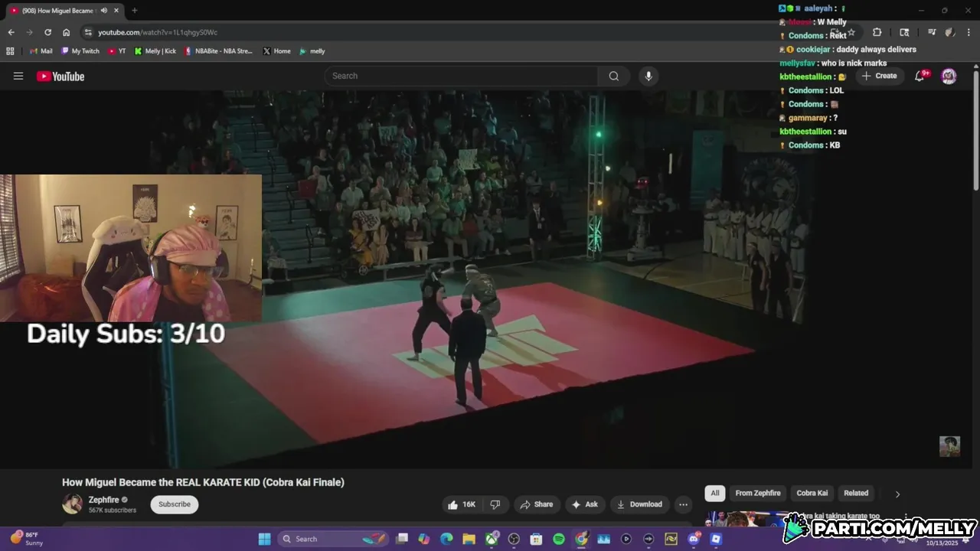Open Microsoft Edge from the taskbar
Image resolution: width=980 pixels, height=551 pixels.
(x=446, y=539)
